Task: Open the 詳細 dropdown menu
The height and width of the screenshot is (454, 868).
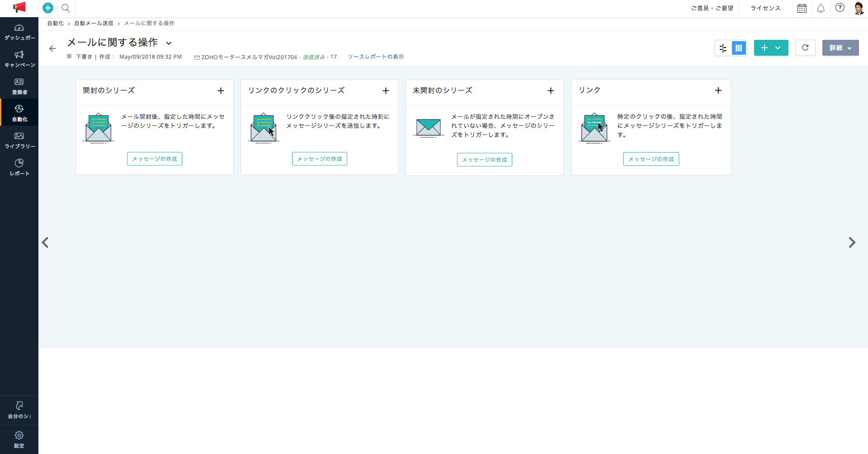Action: click(840, 48)
